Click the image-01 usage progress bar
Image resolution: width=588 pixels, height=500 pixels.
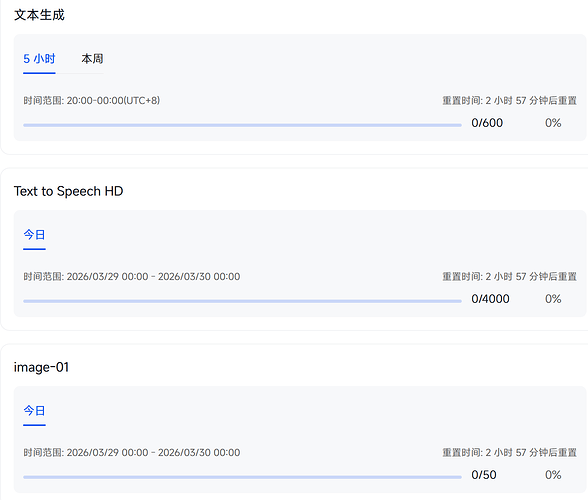click(x=242, y=477)
